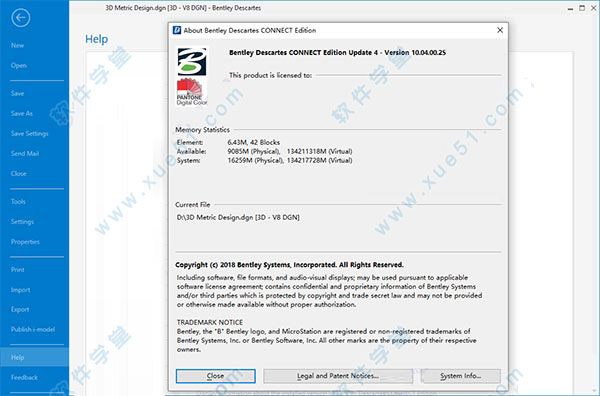Click the Current File section label
The height and width of the screenshot is (396, 600).
192,205
